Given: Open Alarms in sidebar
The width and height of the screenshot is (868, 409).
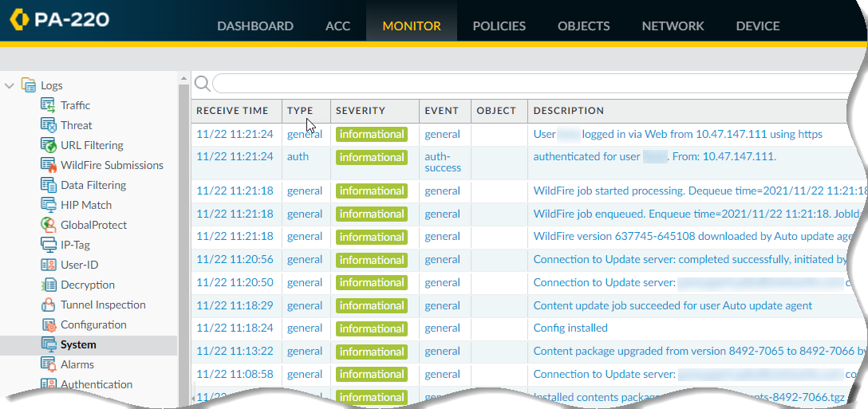Looking at the screenshot, I should point(77,364).
